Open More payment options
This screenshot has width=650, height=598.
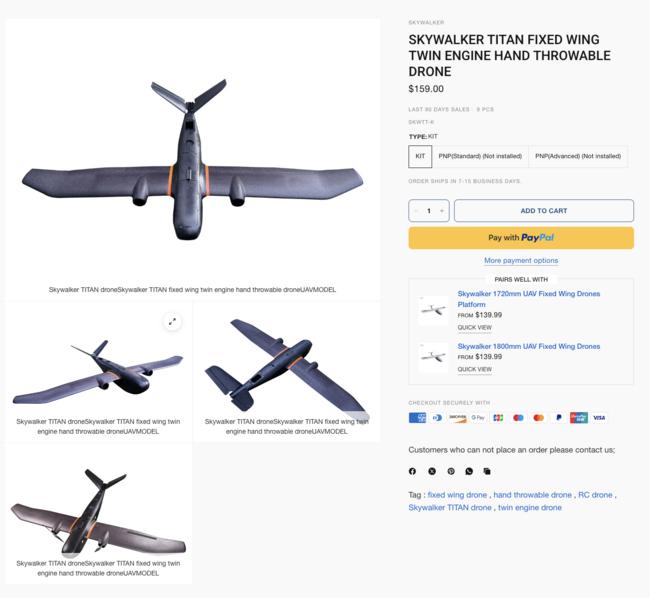pyautogui.click(x=521, y=261)
